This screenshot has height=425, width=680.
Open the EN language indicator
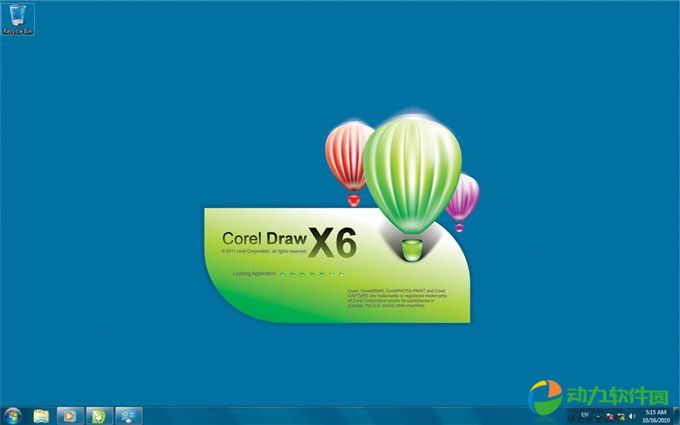(585, 414)
